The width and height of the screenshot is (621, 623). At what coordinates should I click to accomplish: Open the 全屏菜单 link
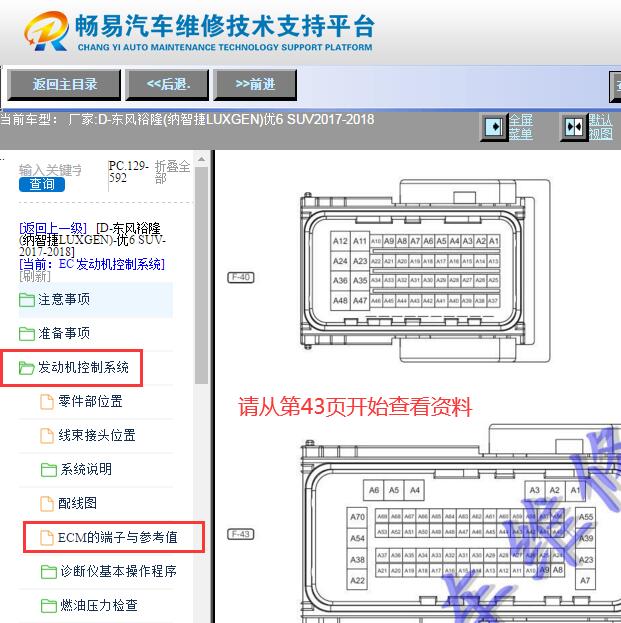[x=521, y=127]
